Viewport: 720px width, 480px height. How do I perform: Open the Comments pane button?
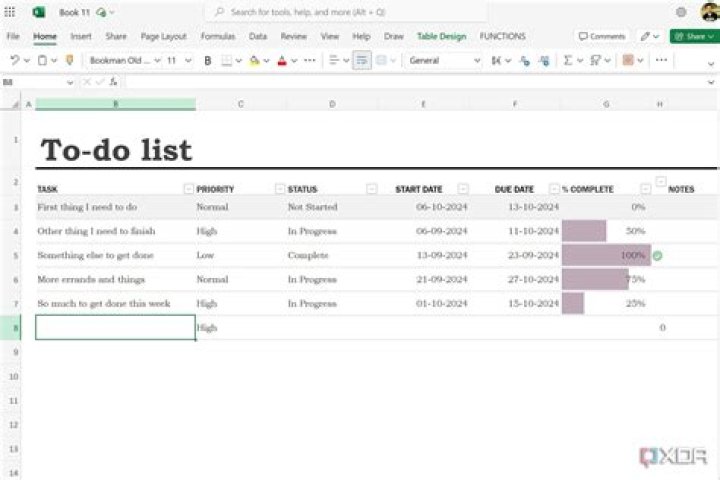point(602,36)
